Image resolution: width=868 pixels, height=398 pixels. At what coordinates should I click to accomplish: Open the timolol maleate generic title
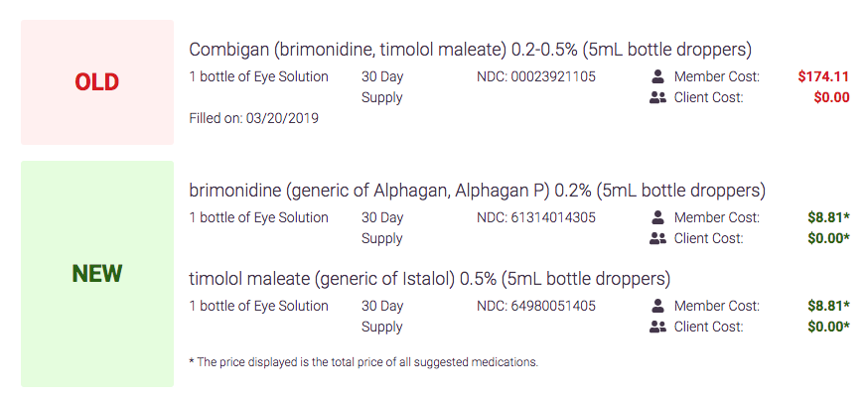click(430, 279)
